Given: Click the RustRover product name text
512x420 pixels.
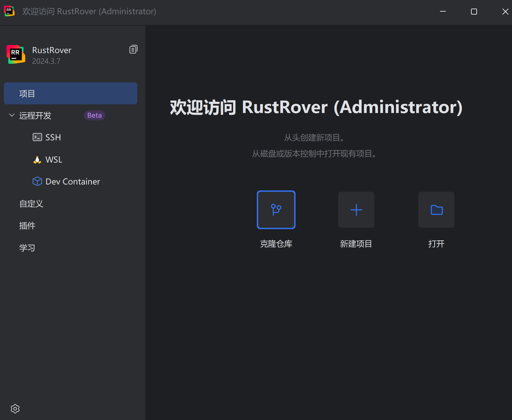Looking at the screenshot, I should 52,50.
